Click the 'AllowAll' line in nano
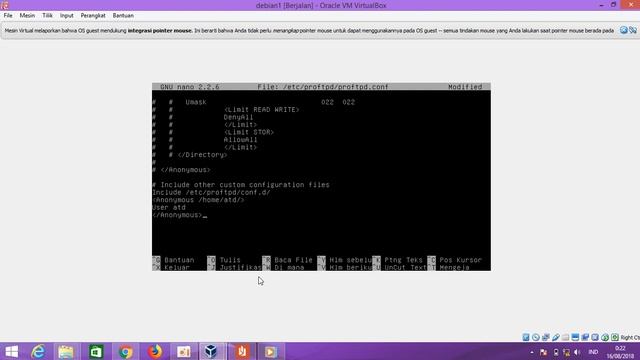 click(240, 140)
